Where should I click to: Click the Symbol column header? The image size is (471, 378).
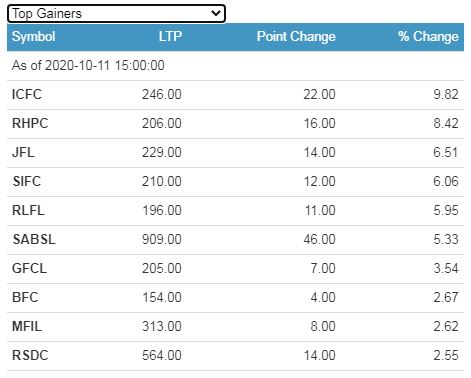pyautogui.click(x=33, y=37)
